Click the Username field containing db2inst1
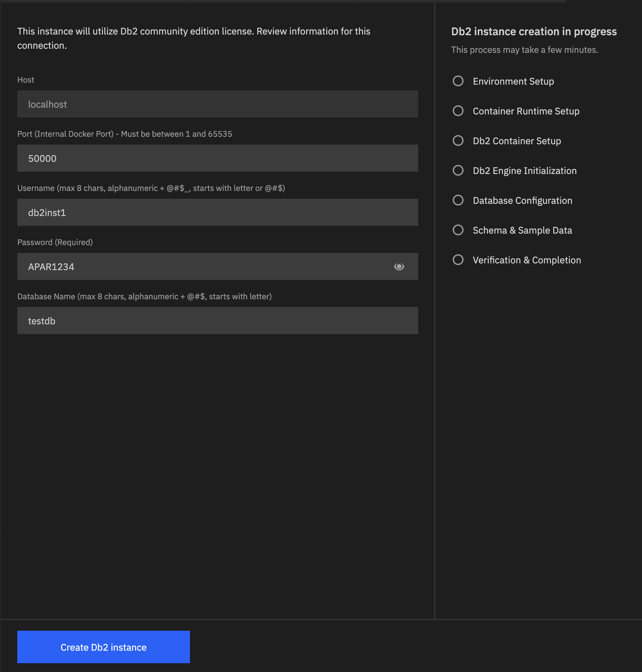This screenshot has height=672, width=642. 217,212
